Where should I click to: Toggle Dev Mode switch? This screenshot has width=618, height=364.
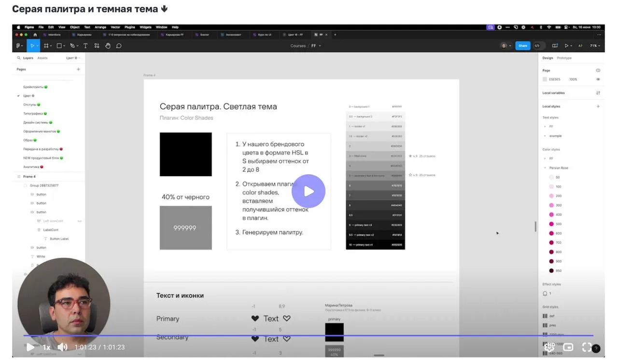(x=539, y=45)
